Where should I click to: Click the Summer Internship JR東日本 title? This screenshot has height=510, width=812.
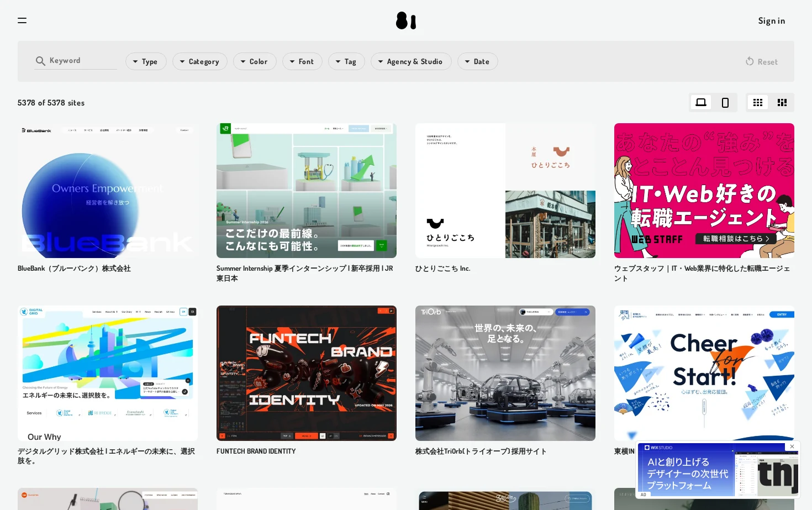click(305, 273)
